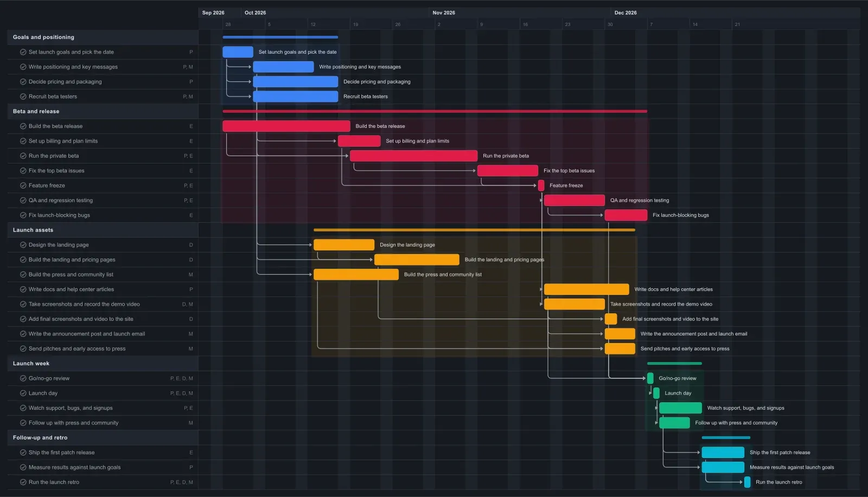Select the orange Design the landing page bar

pyautogui.click(x=344, y=245)
